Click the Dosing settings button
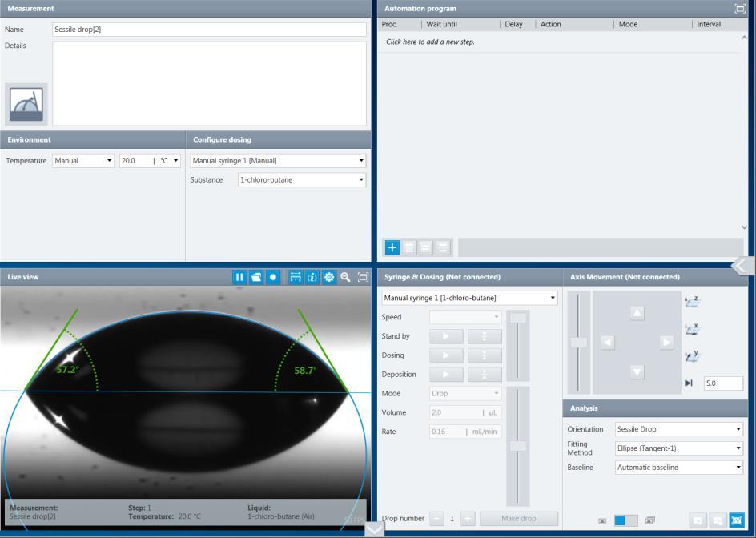 [x=485, y=355]
